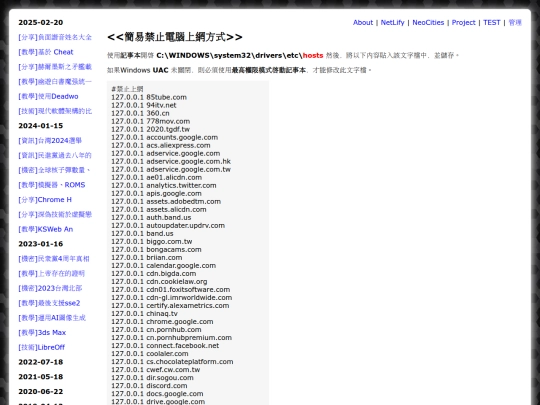Open the [分享]Chrome H article
540x405 pixels.
pos(45,200)
